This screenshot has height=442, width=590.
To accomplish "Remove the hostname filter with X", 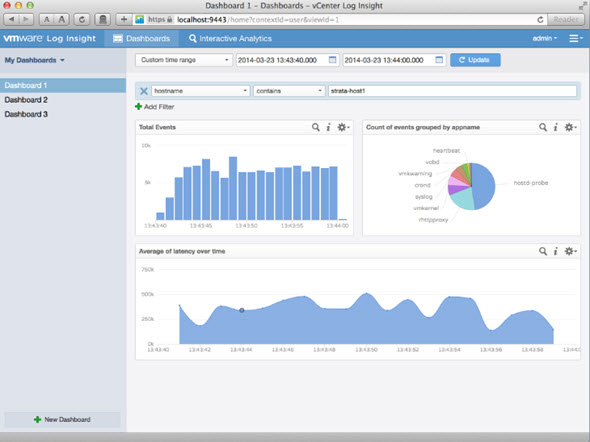I will coord(144,91).
